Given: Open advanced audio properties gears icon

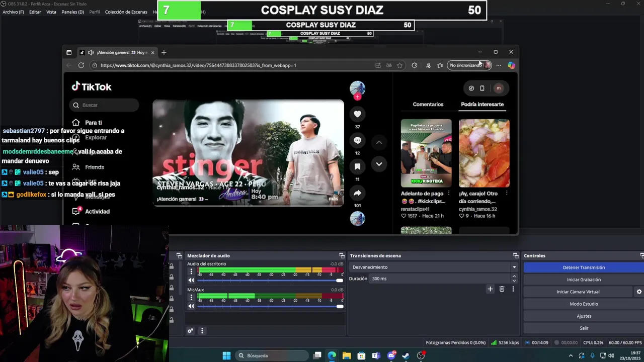Looking at the screenshot, I should (x=190, y=331).
